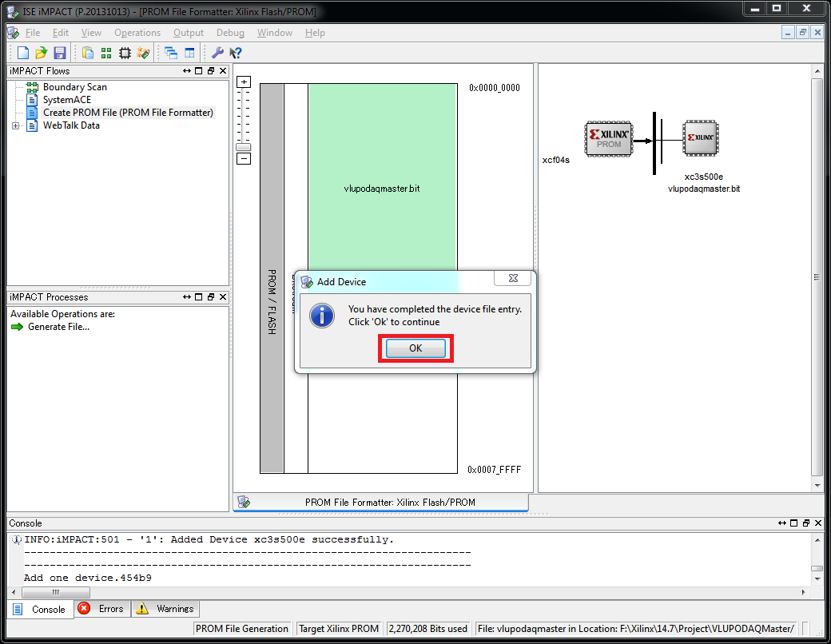The width and height of the screenshot is (831, 644).
Task: Click the zoom slider handle
Action: coord(243,147)
